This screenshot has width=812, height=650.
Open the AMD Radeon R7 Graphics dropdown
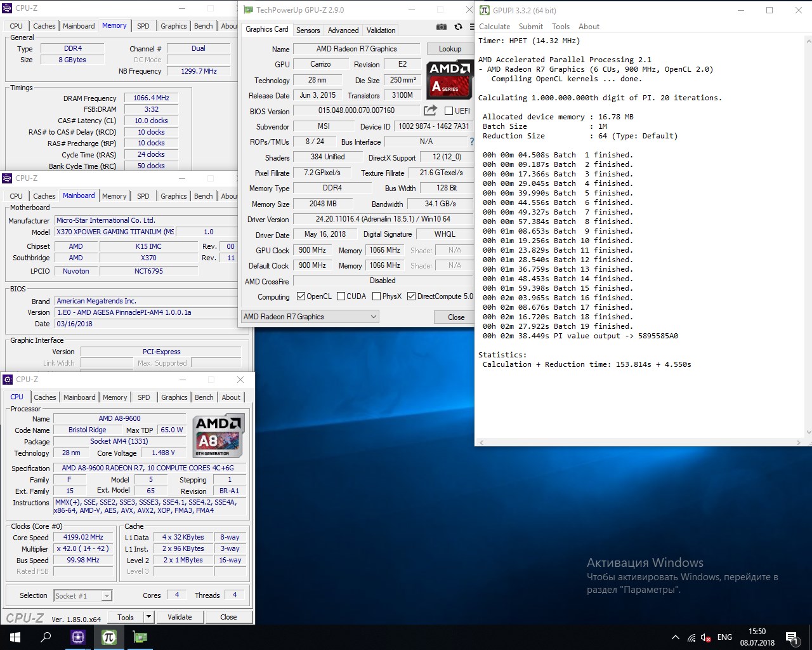point(310,317)
